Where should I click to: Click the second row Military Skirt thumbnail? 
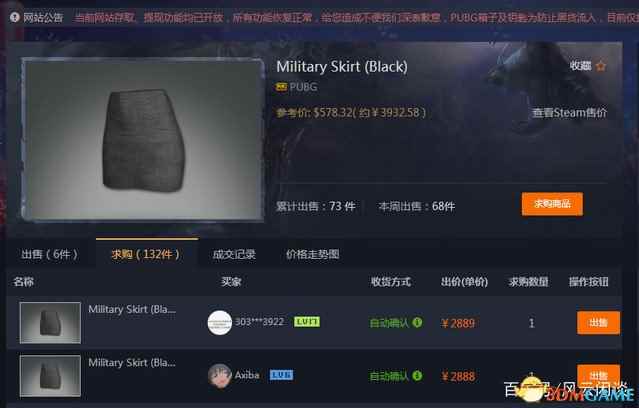(x=50, y=375)
